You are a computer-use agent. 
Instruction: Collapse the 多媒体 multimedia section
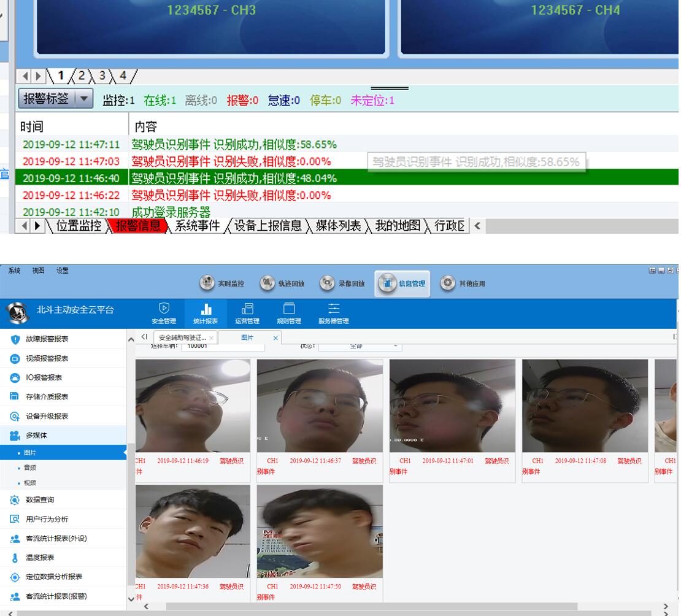[x=36, y=435]
